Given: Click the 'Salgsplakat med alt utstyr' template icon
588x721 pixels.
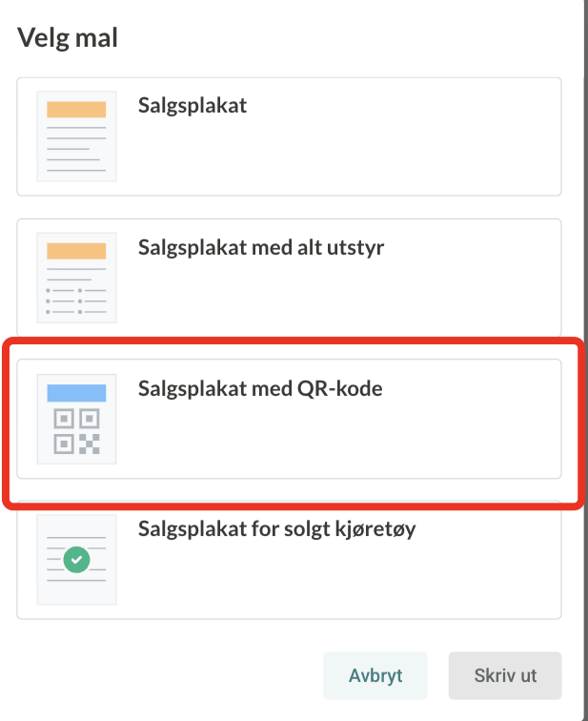Looking at the screenshot, I should click(x=76, y=278).
